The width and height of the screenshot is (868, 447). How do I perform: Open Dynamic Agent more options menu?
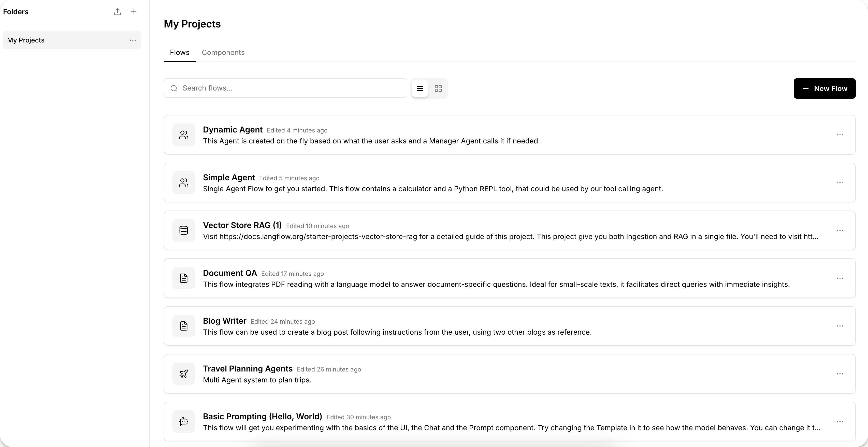point(840,135)
